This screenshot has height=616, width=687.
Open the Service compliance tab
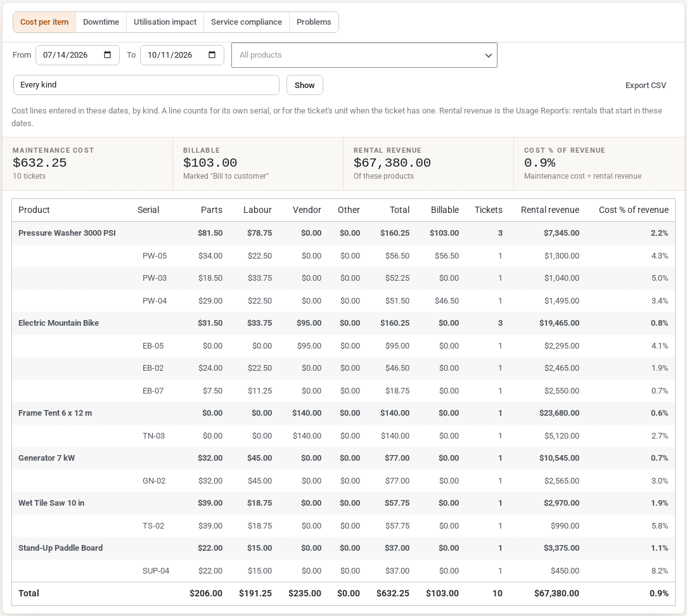(247, 22)
